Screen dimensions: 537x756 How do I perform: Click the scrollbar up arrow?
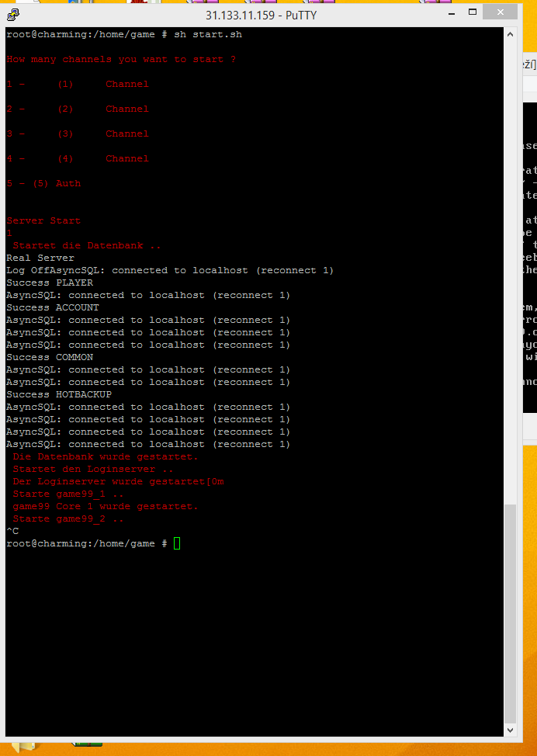(x=510, y=35)
